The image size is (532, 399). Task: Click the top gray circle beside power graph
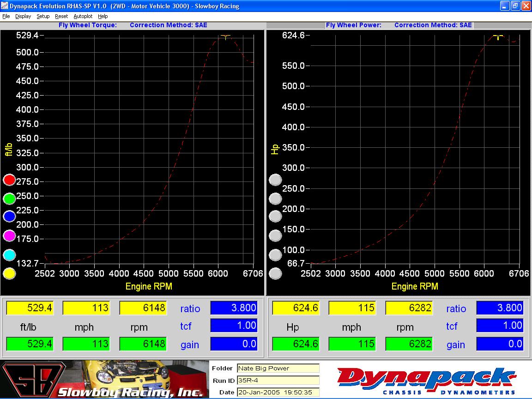pyautogui.click(x=275, y=180)
